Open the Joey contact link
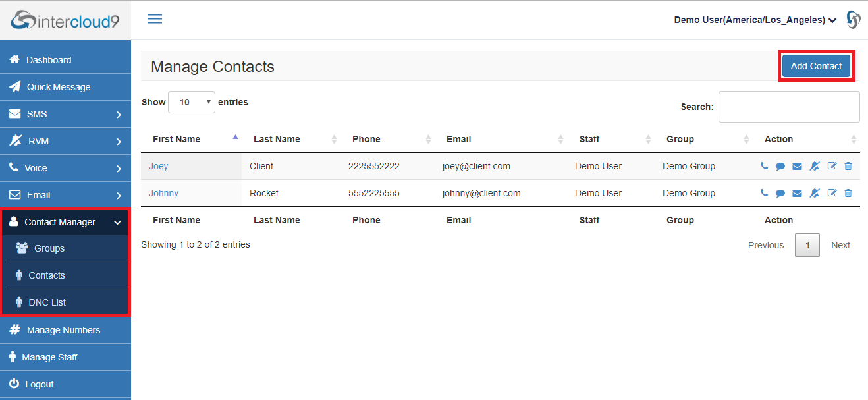Screen dimensions: 868x400 pyautogui.click(x=158, y=166)
